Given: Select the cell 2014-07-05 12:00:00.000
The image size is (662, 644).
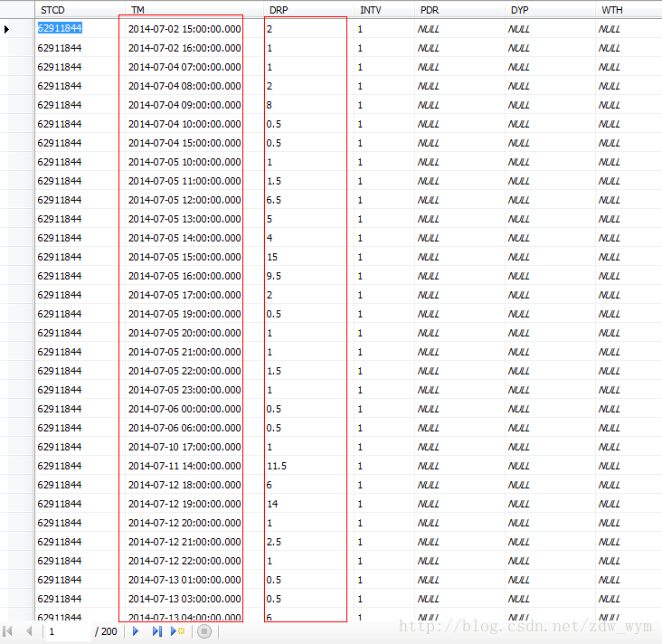Looking at the screenshot, I should click(x=184, y=200).
